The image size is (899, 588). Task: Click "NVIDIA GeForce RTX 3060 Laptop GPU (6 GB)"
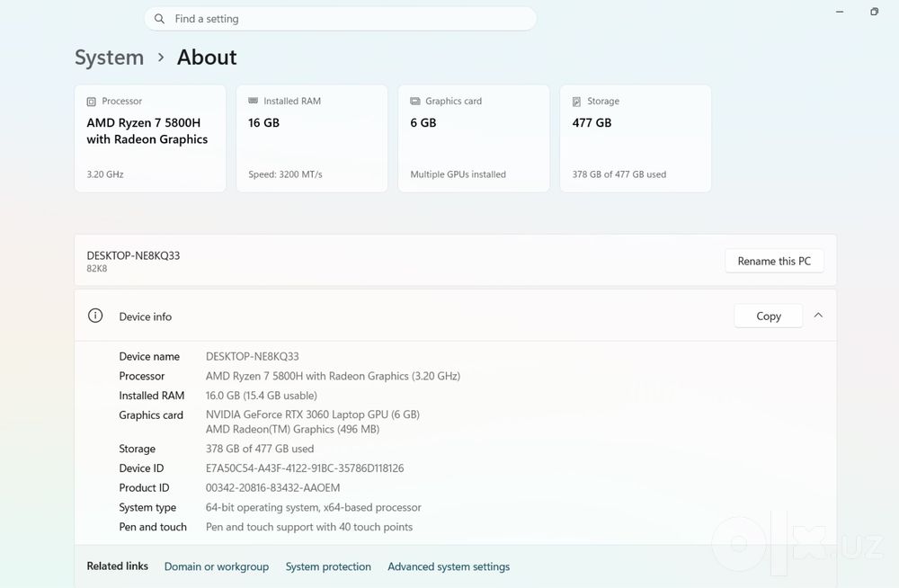click(x=313, y=414)
